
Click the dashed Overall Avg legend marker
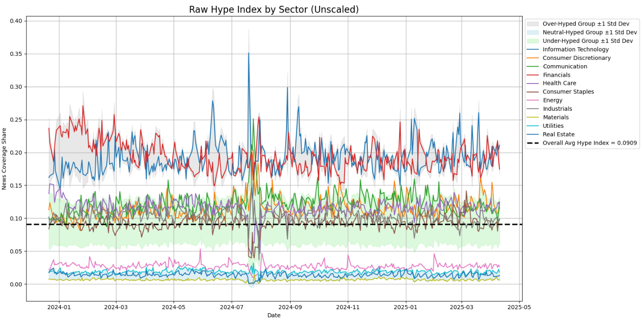click(x=533, y=143)
